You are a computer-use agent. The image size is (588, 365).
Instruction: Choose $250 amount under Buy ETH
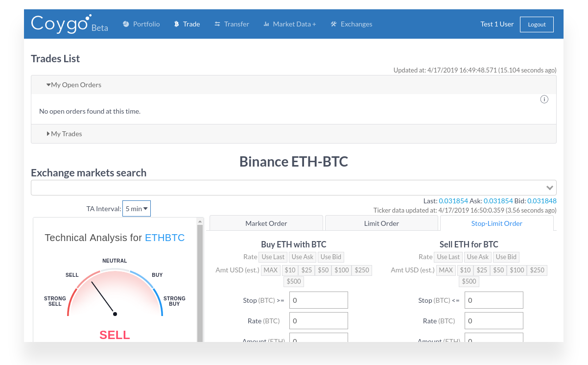point(362,270)
